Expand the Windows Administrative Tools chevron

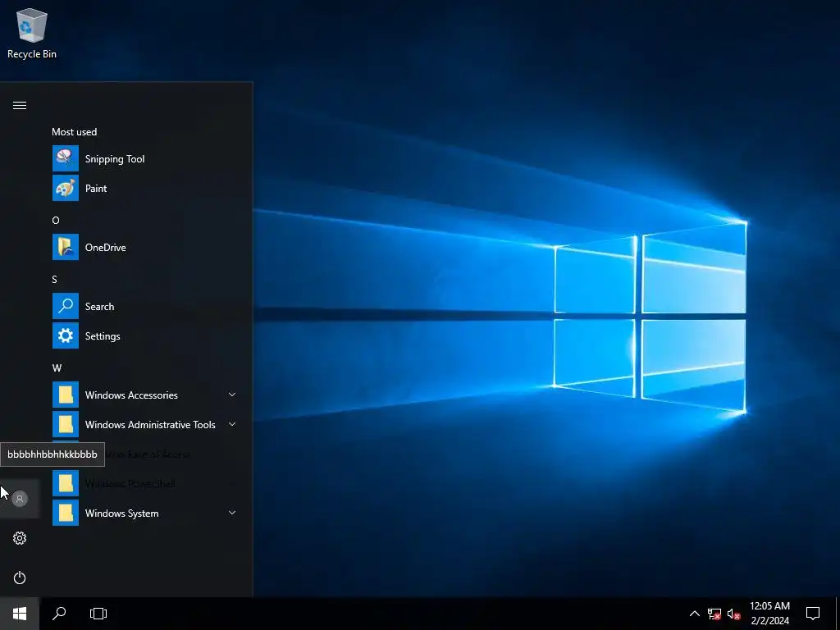click(x=232, y=424)
